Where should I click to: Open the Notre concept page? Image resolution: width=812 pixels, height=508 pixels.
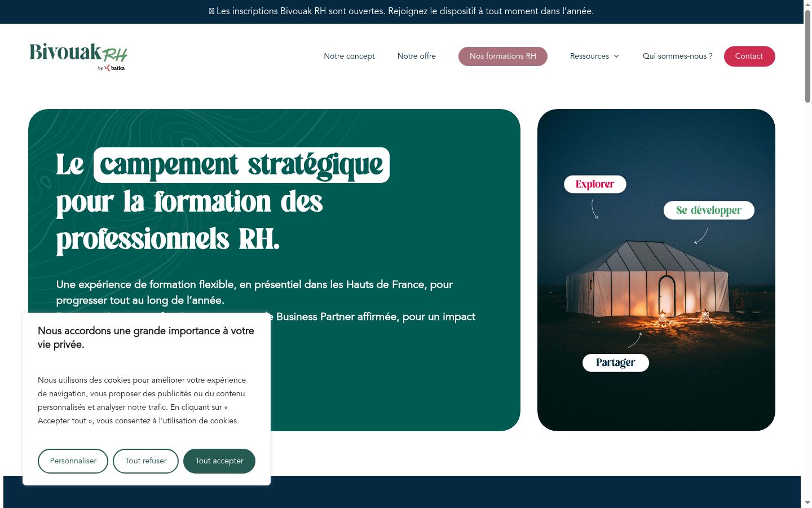point(349,56)
